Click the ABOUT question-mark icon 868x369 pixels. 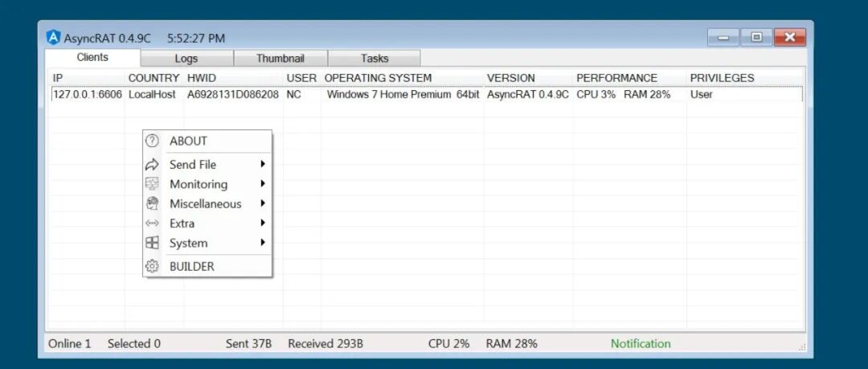coord(152,141)
